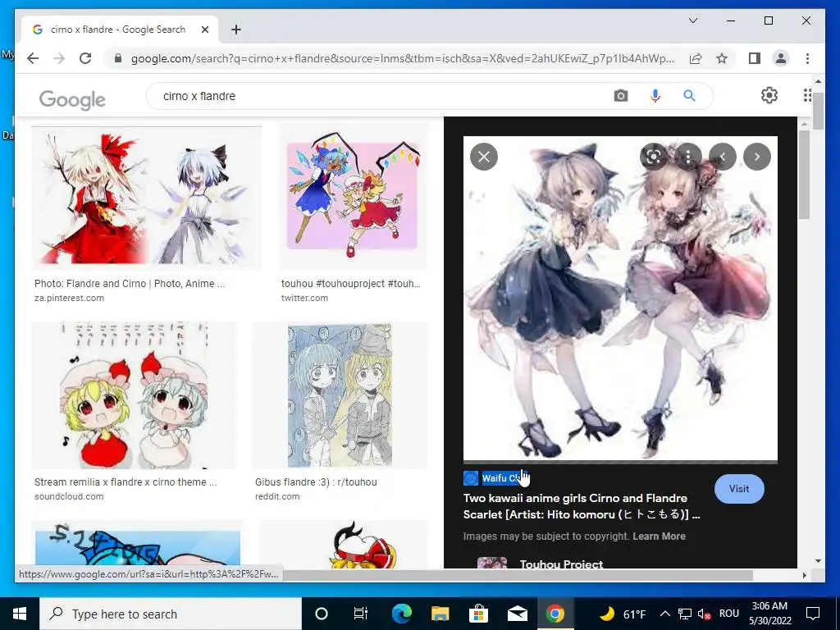Image resolution: width=840 pixels, height=630 pixels.
Task: Open touhou #touhouproject twitter thumbnail
Action: [x=352, y=196]
